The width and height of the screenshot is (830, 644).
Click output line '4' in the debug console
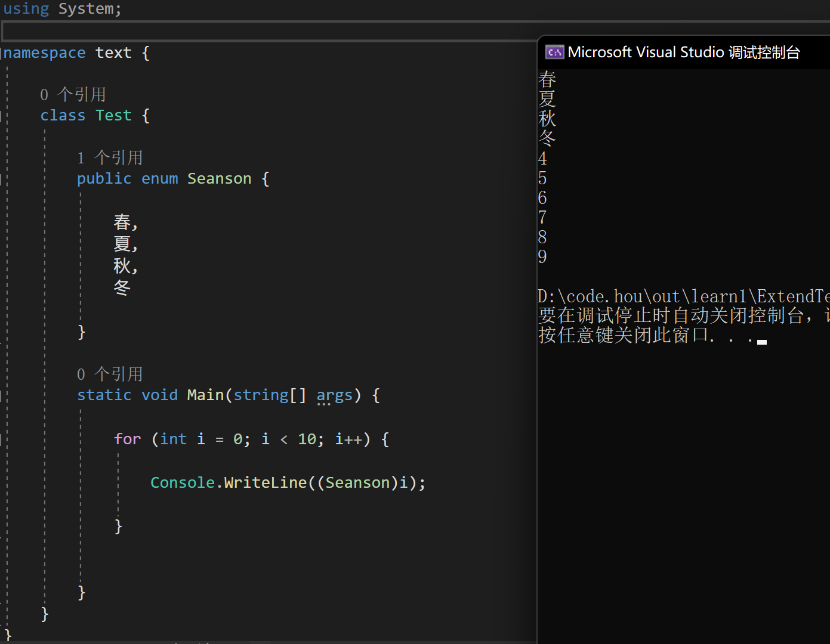point(542,159)
